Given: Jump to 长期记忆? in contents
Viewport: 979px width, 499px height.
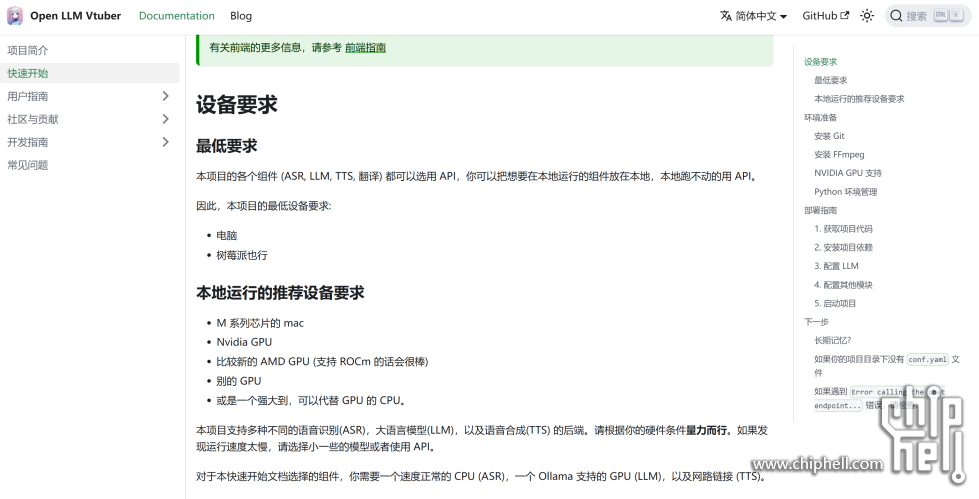Looking at the screenshot, I should pos(832,340).
